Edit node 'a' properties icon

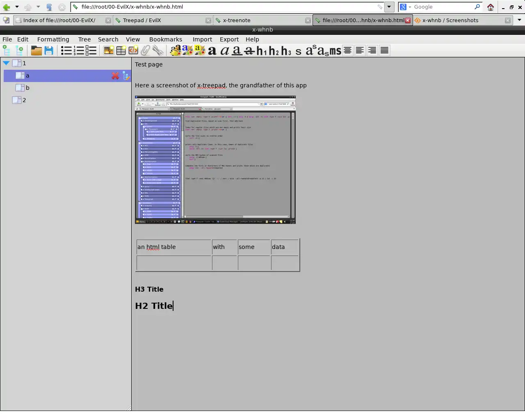[126, 75]
